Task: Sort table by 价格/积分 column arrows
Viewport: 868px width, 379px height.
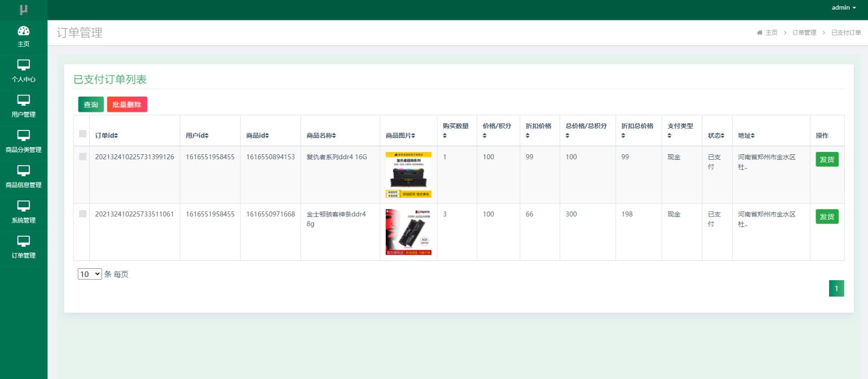Action: point(485,136)
